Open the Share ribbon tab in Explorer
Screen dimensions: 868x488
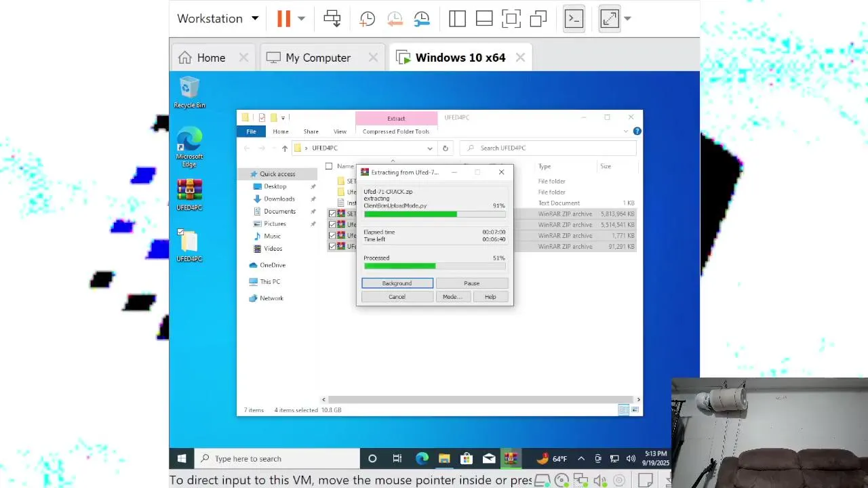311,131
